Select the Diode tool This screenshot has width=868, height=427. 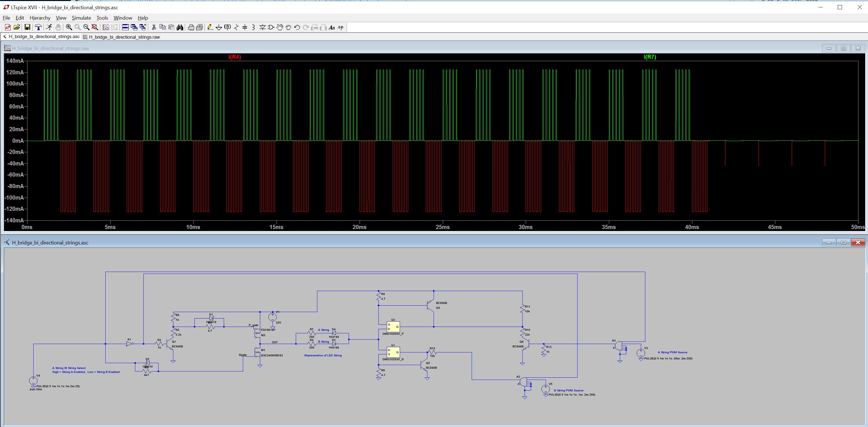pos(262,27)
